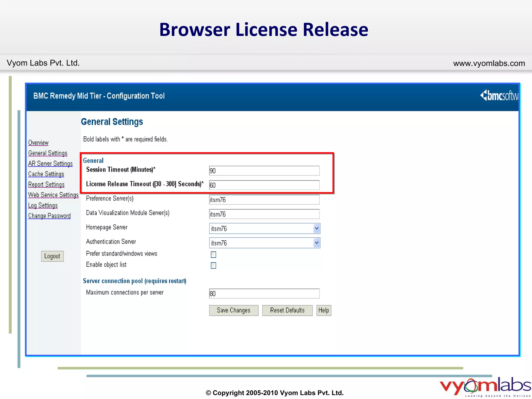
Task: Click the Help button
Action: click(x=324, y=310)
